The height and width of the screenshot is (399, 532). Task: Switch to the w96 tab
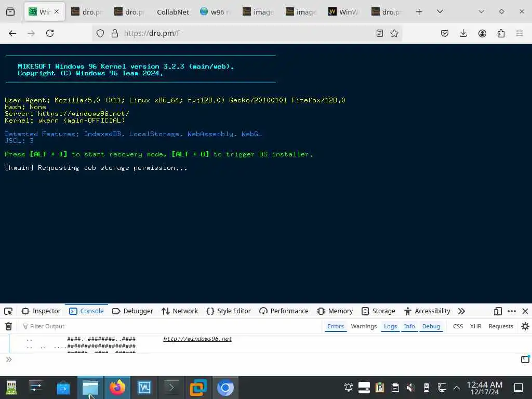(215, 12)
